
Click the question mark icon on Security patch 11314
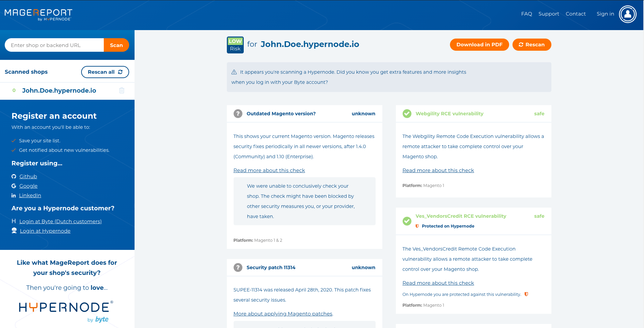point(238,267)
